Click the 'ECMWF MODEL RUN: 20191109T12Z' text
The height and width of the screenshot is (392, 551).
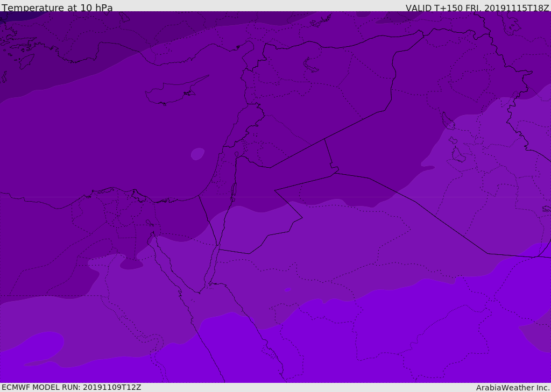(72, 387)
